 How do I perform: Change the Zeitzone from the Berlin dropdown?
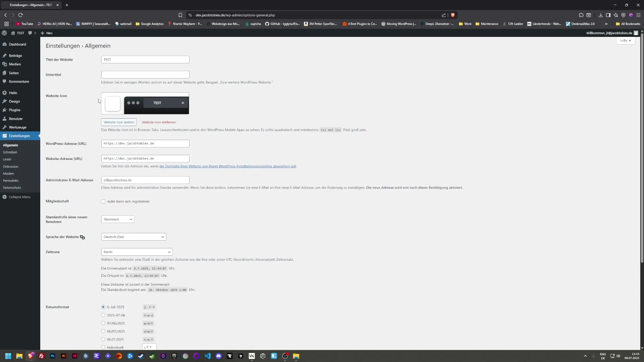click(137, 252)
